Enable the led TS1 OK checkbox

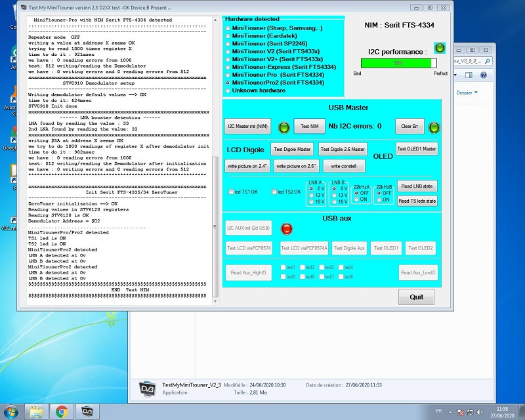point(230,192)
